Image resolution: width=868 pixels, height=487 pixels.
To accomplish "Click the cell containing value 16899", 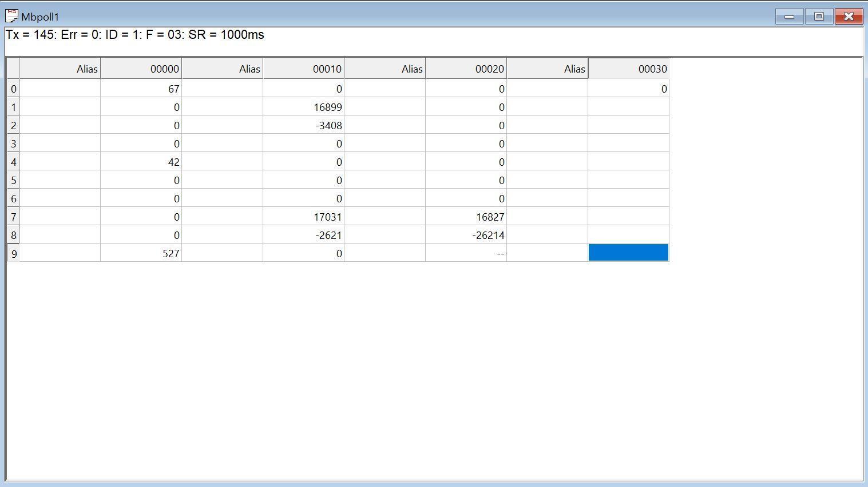I will pyautogui.click(x=304, y=107).
